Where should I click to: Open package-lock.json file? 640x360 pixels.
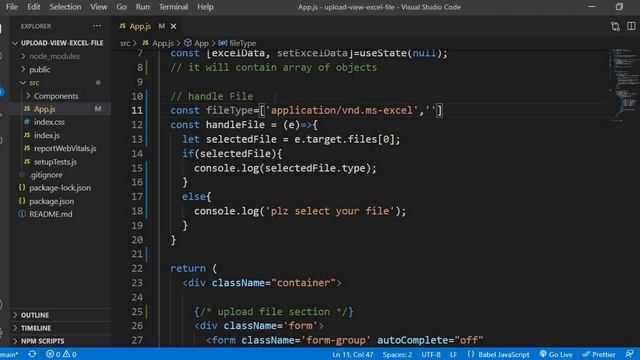pos(60,188)
